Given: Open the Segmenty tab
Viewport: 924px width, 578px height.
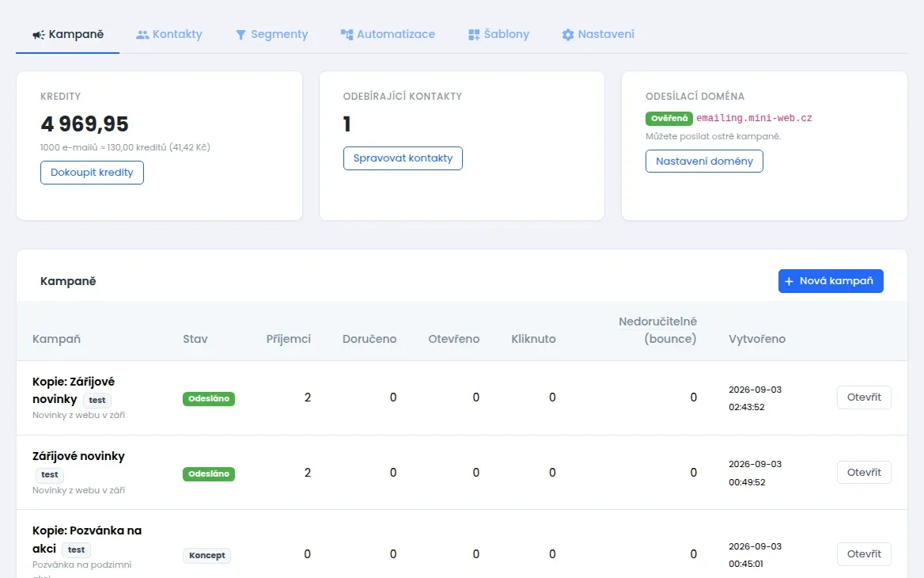Looking at the screenshot, I should pyautogui.click(x=271, y=34).
